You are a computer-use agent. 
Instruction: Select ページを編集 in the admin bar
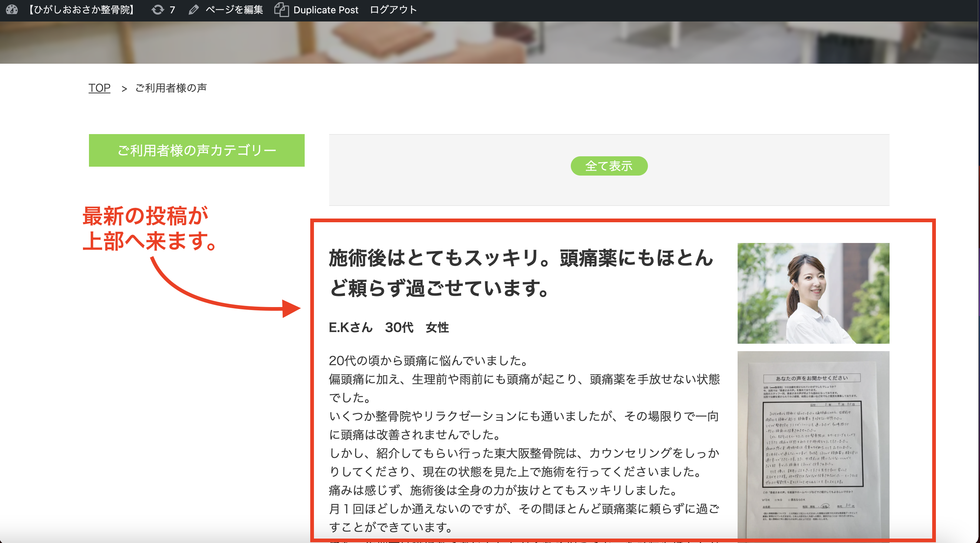coord(234,10)
